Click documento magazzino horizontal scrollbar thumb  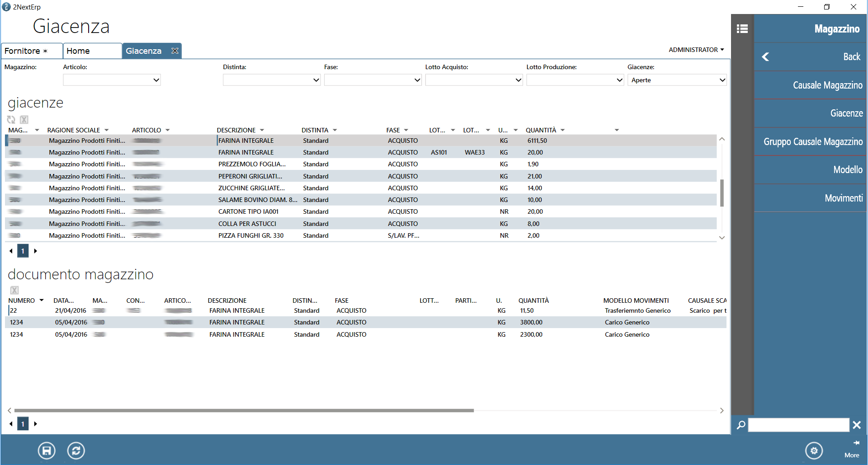click(244, 411)
